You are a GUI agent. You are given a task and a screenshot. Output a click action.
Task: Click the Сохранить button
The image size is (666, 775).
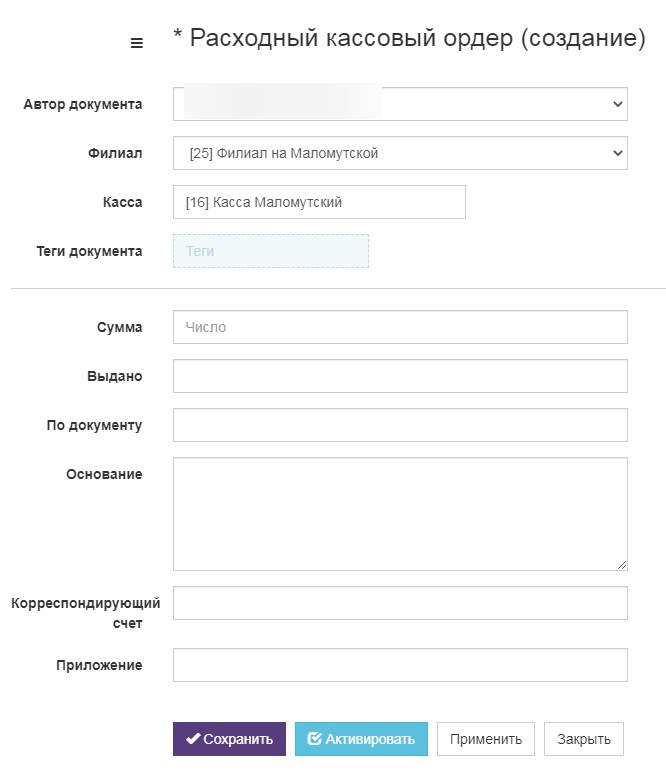pos(229,739)
